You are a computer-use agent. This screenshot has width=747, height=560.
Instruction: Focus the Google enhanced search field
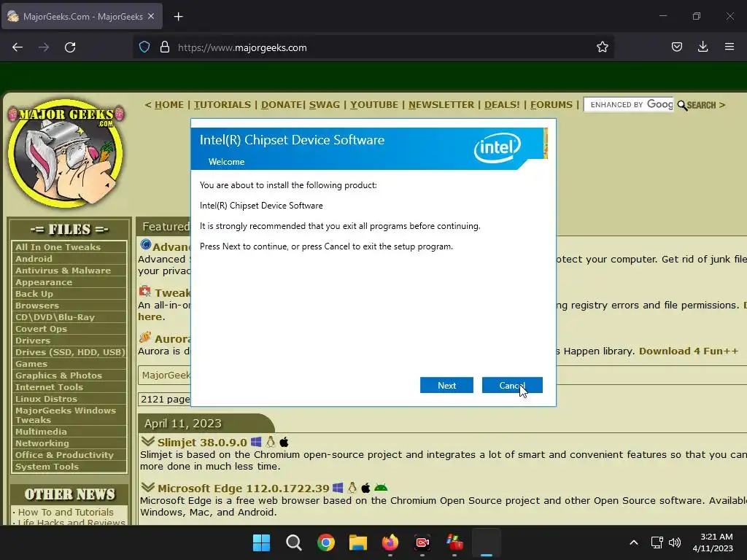point(628,105)
